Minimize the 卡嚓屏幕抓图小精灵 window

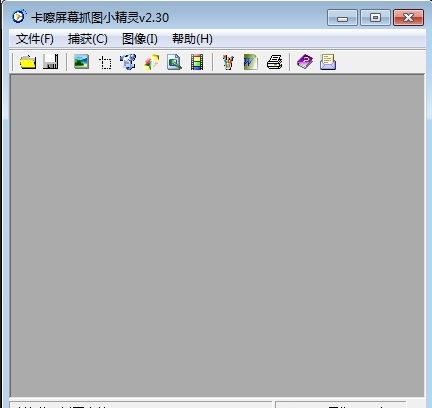342,17
